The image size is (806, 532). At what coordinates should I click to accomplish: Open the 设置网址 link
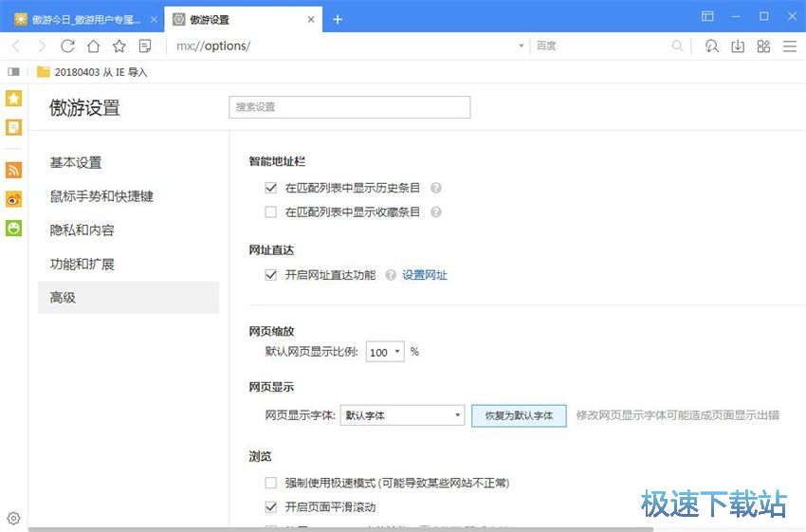(425, 275)
